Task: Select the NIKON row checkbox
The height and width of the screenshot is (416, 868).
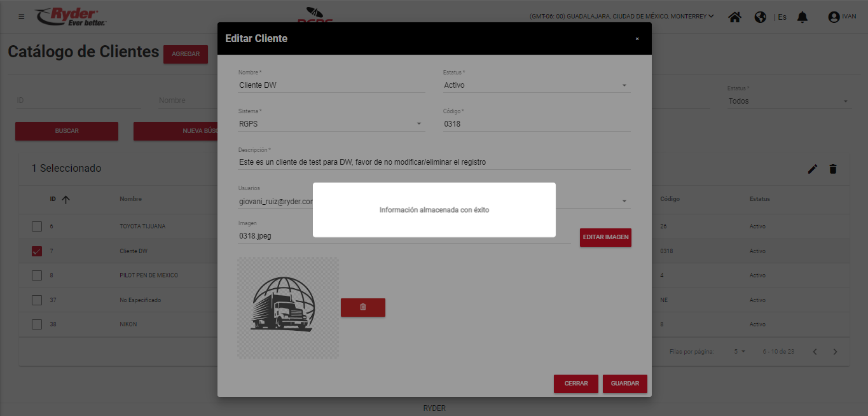Action: (x=37, y=324)
